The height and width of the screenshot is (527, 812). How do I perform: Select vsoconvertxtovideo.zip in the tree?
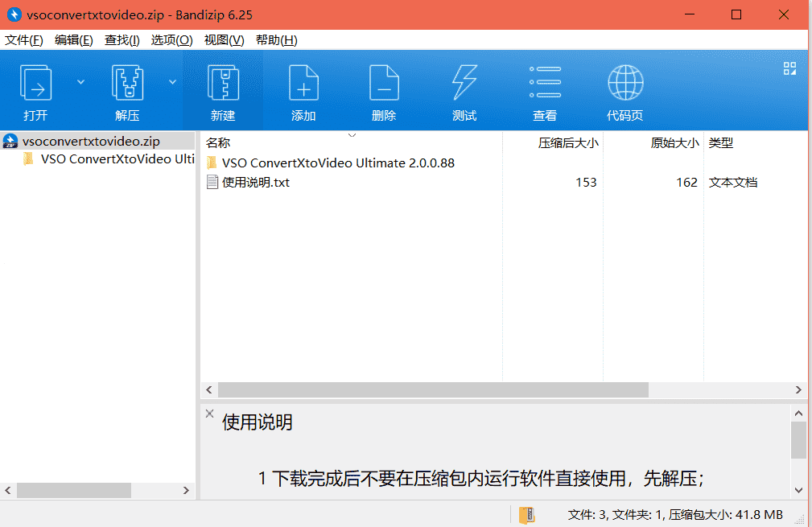coord(91,142)
